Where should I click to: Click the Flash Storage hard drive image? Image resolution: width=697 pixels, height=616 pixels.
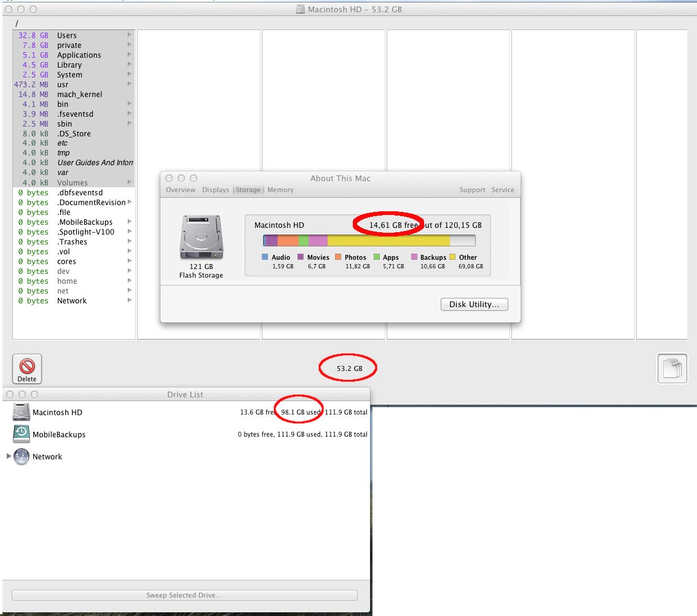201,238
